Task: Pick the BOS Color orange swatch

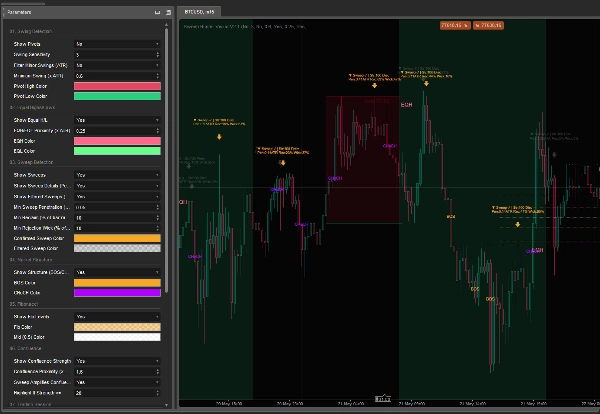Action: coord(117,283)
